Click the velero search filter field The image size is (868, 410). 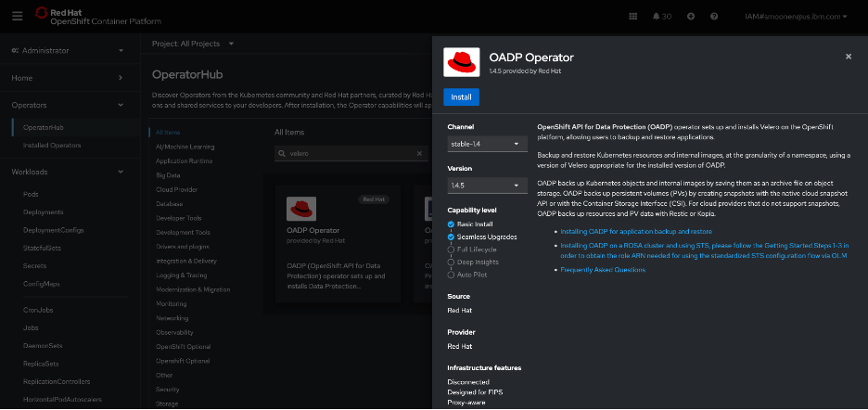click(343, 153)
